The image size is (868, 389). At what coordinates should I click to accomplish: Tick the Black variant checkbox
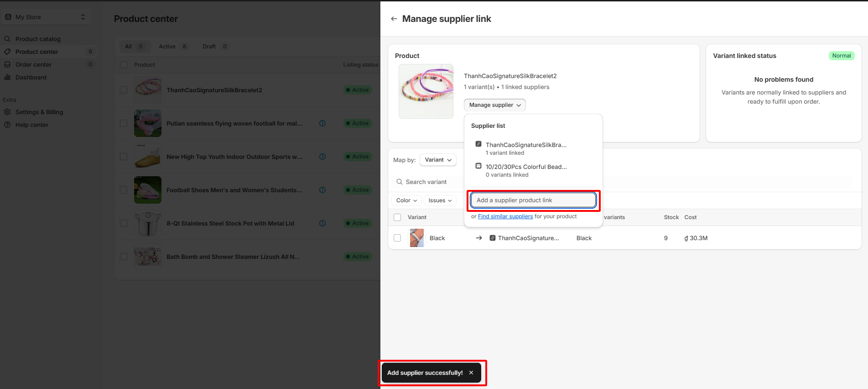coord(397,238)
